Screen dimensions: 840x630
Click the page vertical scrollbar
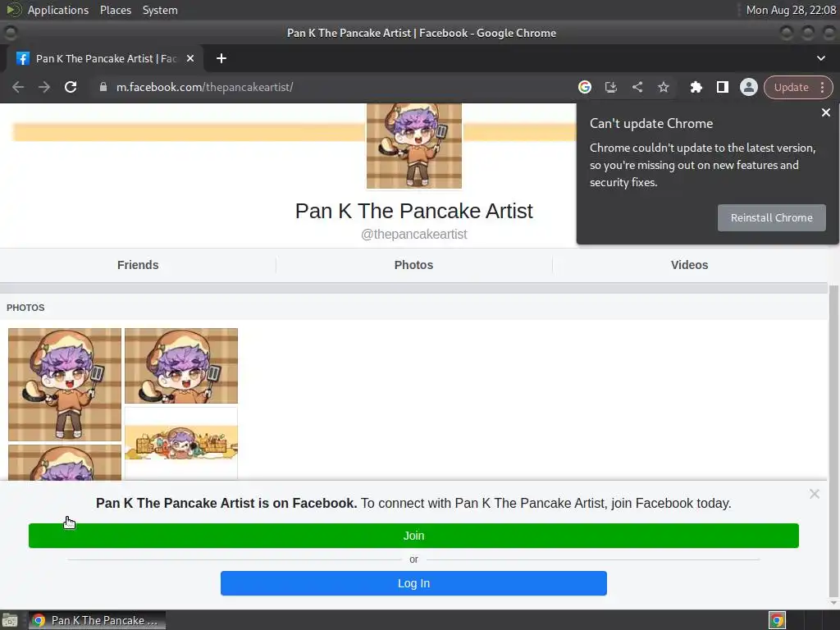(833, 440)
